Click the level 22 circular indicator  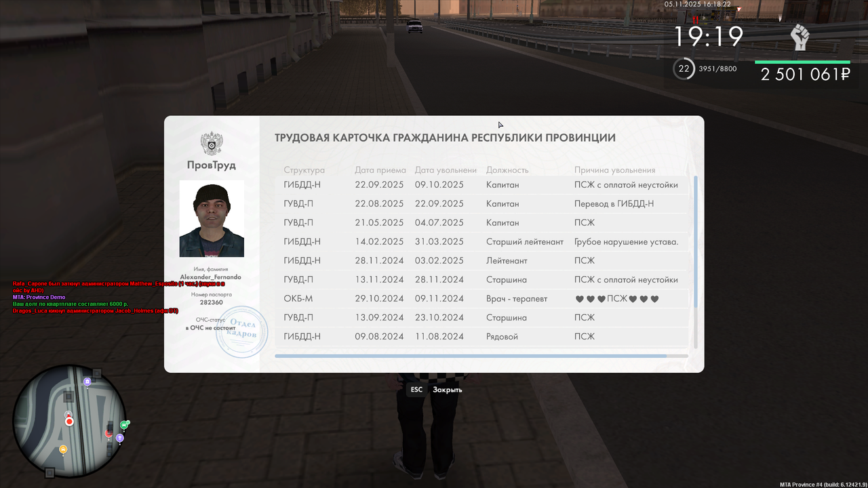[684, 68]
